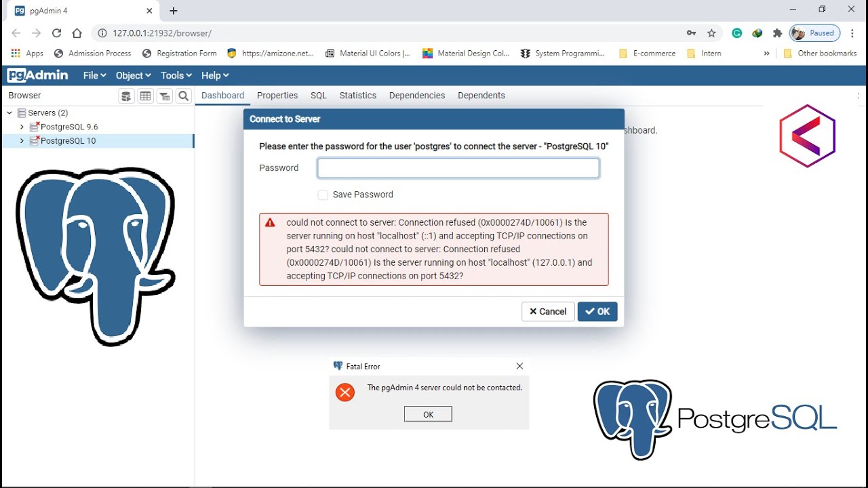Open the Apps grid shortcut
The height and width of the screenshot is (488, 868).
(x=27, y=53)
